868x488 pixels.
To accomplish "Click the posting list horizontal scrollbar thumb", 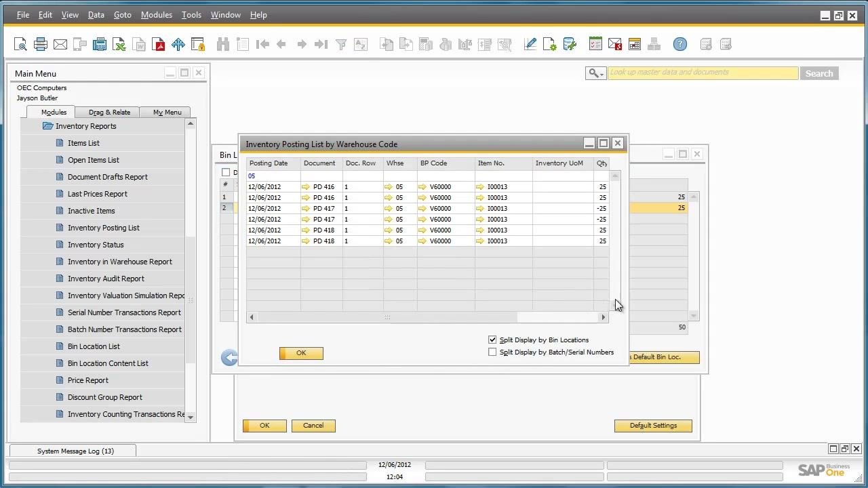I will 387,317.
